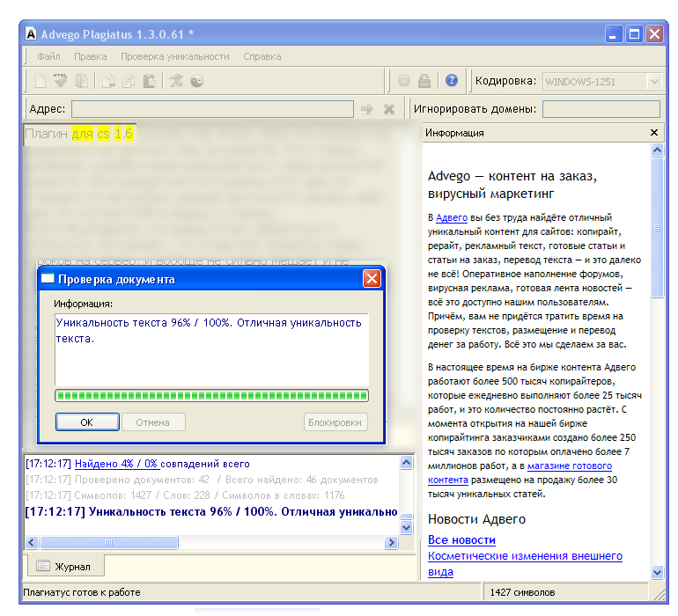
Task: Switch to the Журнал tab
Action: tap(66, 567)
